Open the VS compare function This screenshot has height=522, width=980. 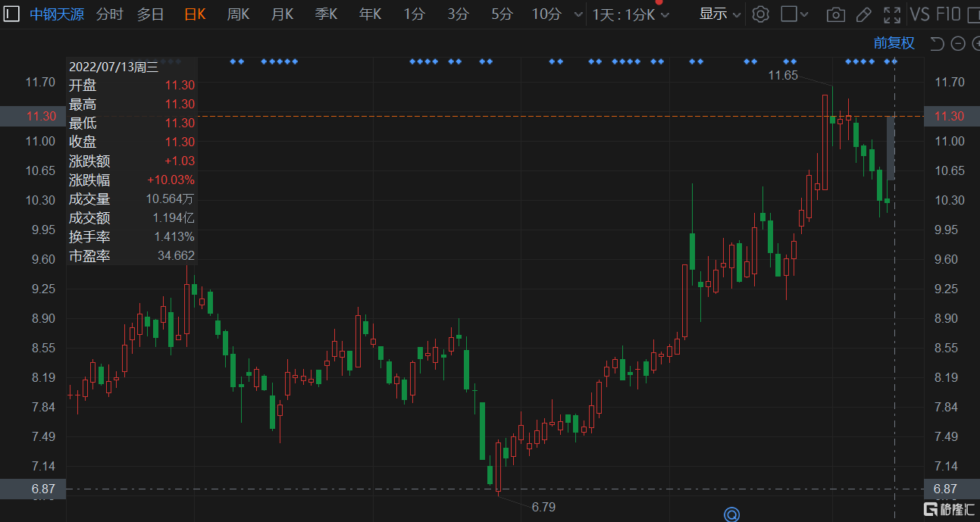(920, 14)
